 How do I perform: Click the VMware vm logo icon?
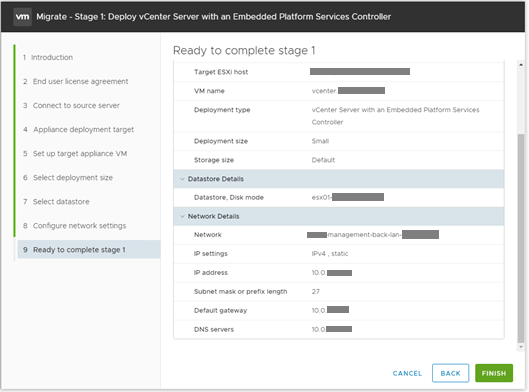(22, 17)
